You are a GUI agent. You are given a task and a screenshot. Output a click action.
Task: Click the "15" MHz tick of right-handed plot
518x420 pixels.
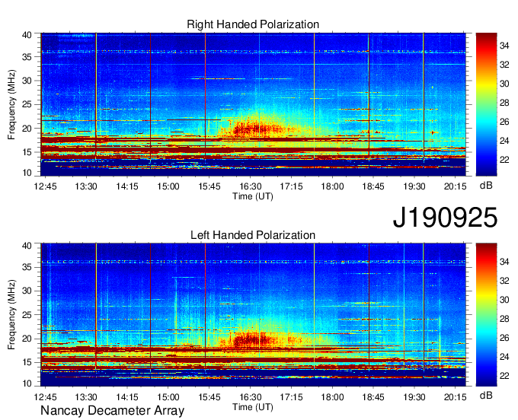tap(27, 152)
